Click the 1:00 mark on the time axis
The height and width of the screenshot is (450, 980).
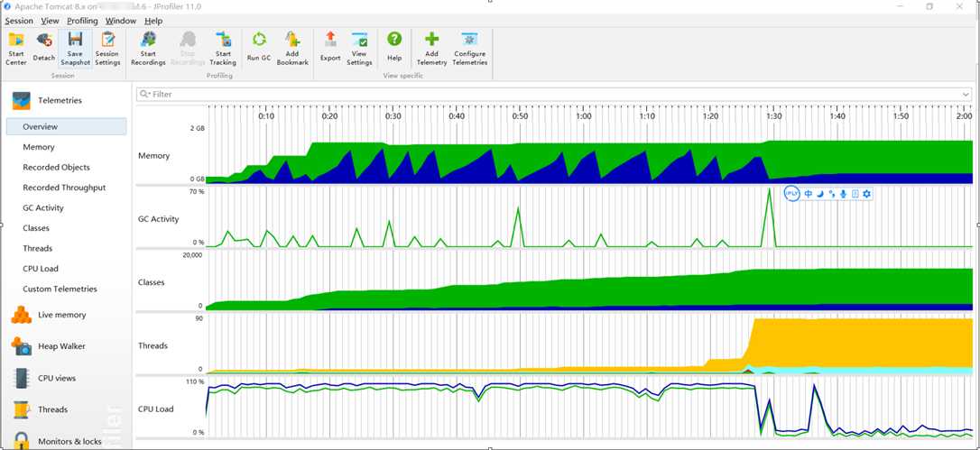tap(584, 116)
